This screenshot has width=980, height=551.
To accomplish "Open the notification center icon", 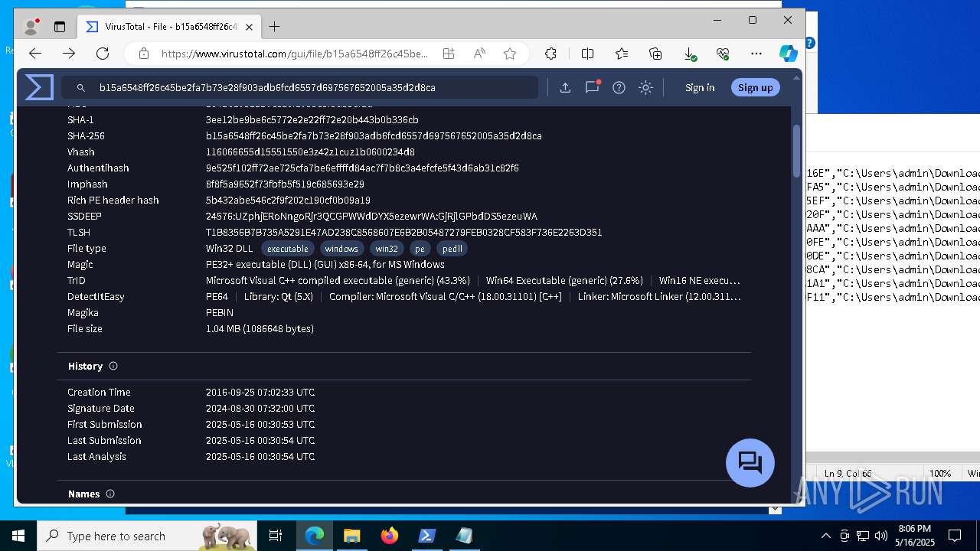I will click(x=955, y=536).
